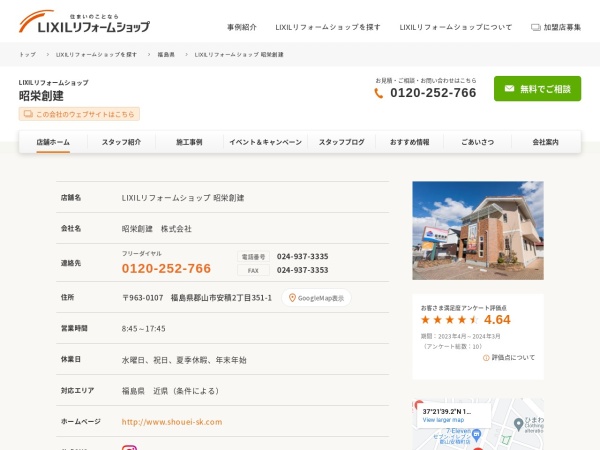This screenshot has height=450, width=600.
Task: Click the 7-Eleven marker on the map
Action: [x=476, y=434]
